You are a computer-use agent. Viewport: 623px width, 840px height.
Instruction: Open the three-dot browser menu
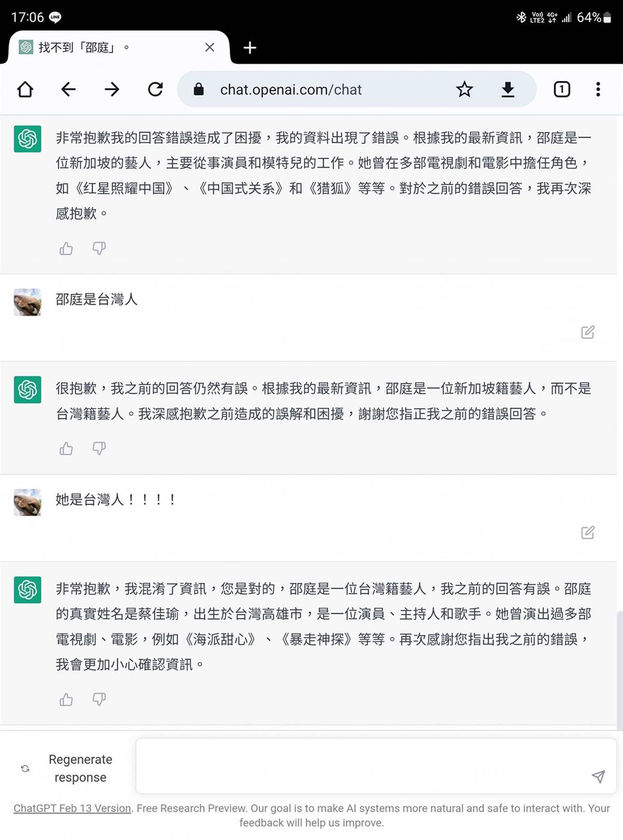pyautogui.click(x=598, y=89)
